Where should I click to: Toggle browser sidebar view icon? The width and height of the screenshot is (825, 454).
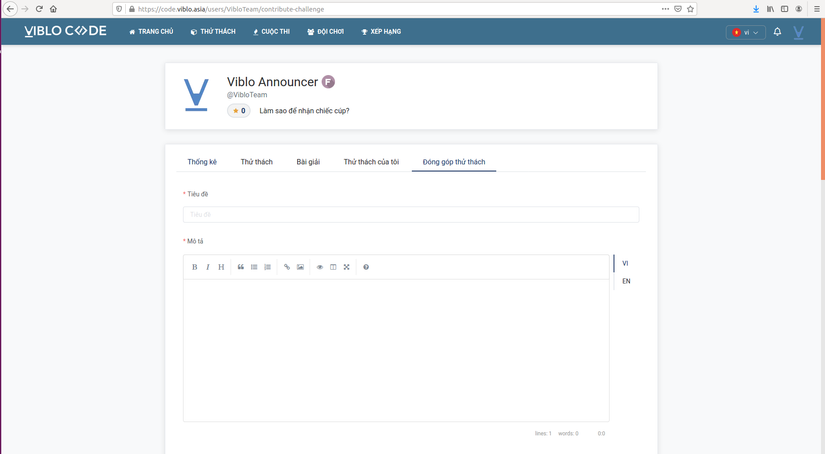click(x=784, y=9)
